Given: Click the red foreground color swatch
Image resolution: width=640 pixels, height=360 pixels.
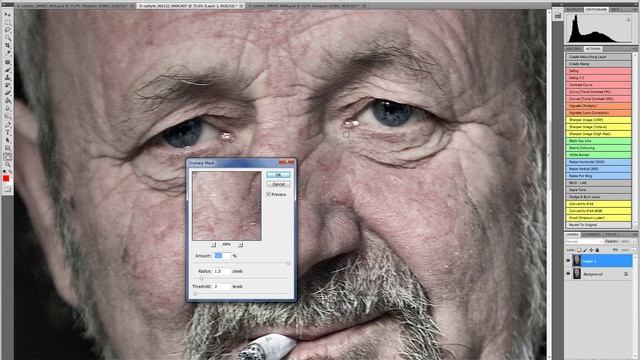Looking at the screenshot, I should 6,179.
